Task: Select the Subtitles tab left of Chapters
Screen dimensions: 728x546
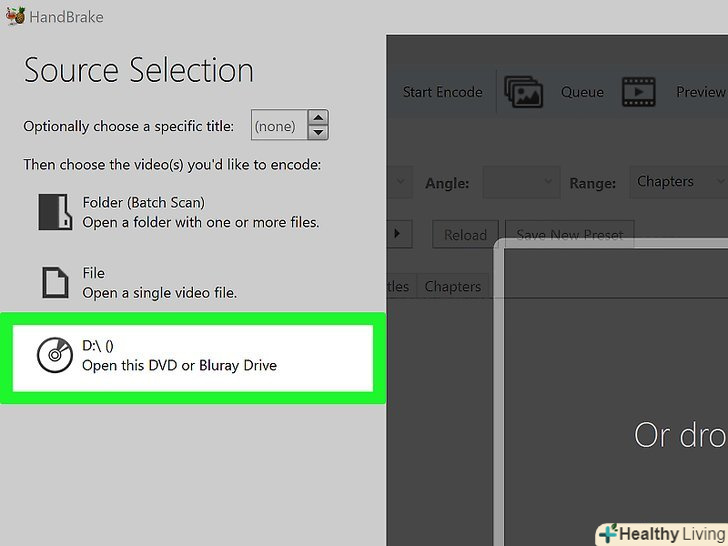Action: [x=401, y=286]
